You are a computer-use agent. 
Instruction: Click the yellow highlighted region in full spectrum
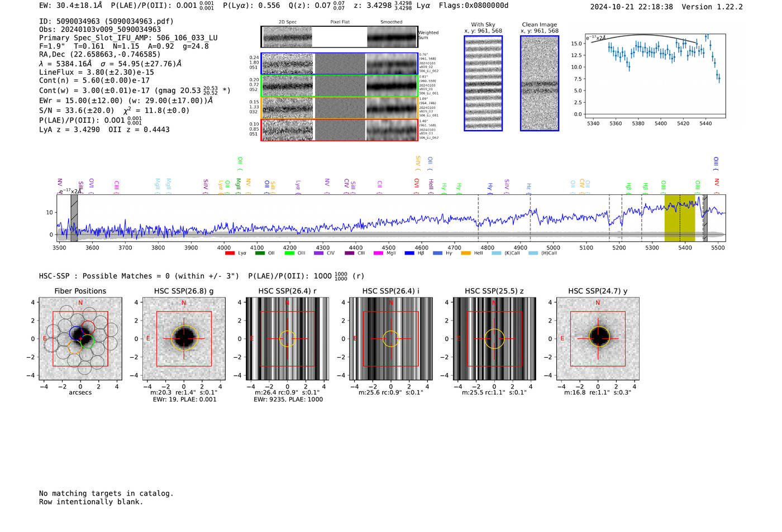(x=679, y=218)
